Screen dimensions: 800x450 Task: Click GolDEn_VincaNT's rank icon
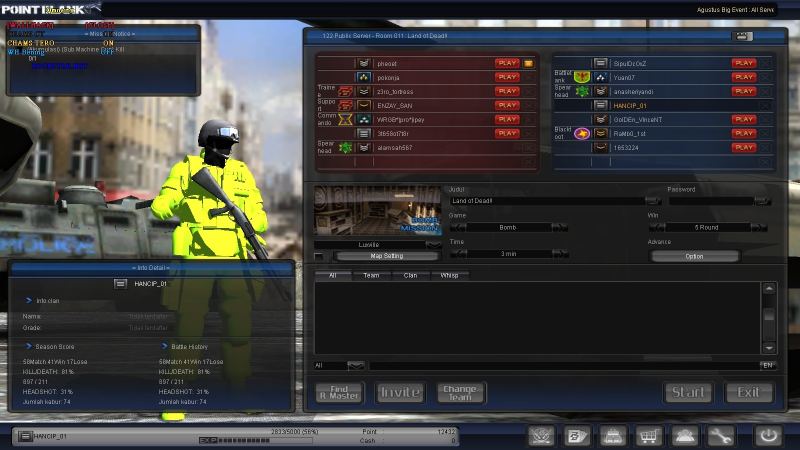[601, 119]
